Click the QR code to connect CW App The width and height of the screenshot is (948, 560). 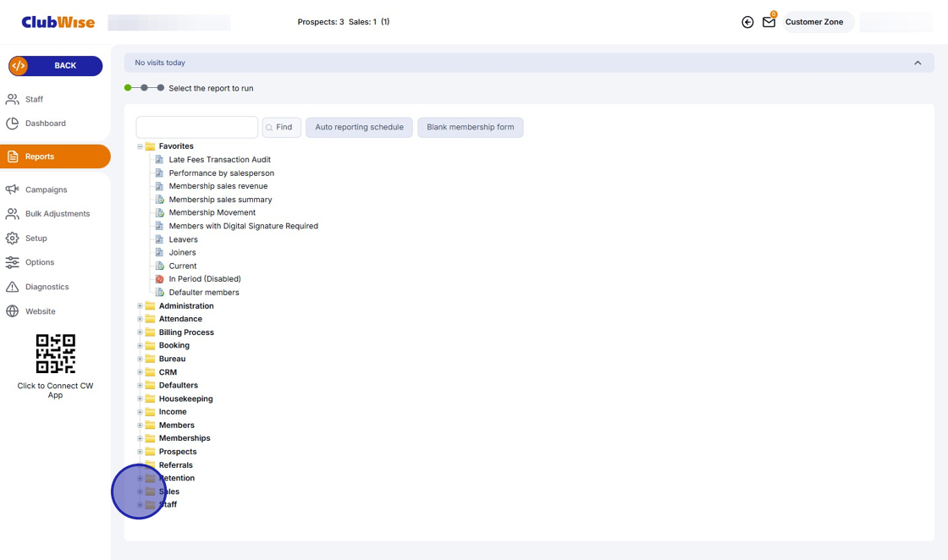(56, 354)
